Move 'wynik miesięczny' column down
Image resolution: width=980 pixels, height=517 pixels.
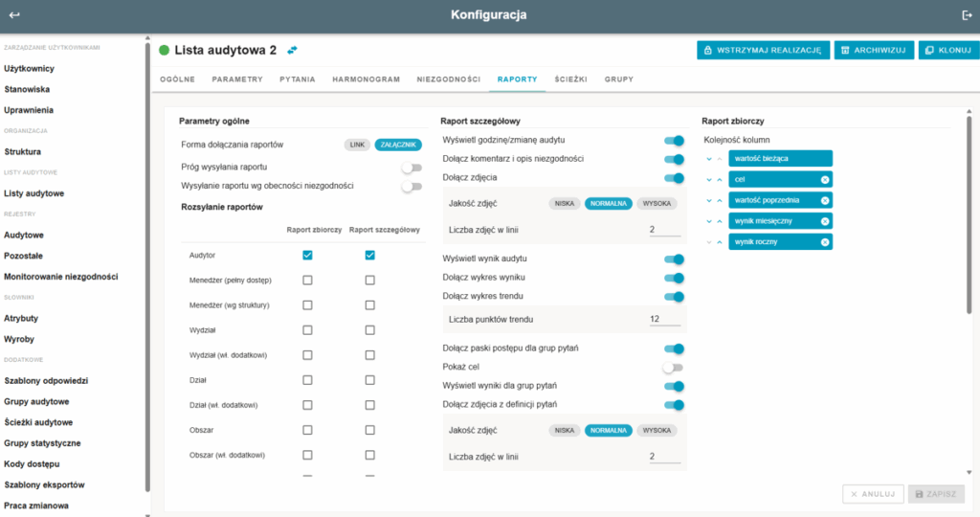point(709,221)
